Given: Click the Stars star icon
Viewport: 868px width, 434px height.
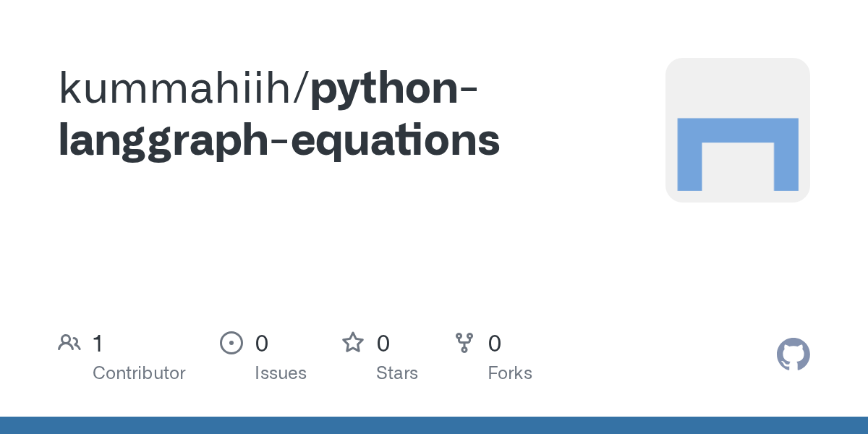Looking at the screenshot, I should point(353,343).
